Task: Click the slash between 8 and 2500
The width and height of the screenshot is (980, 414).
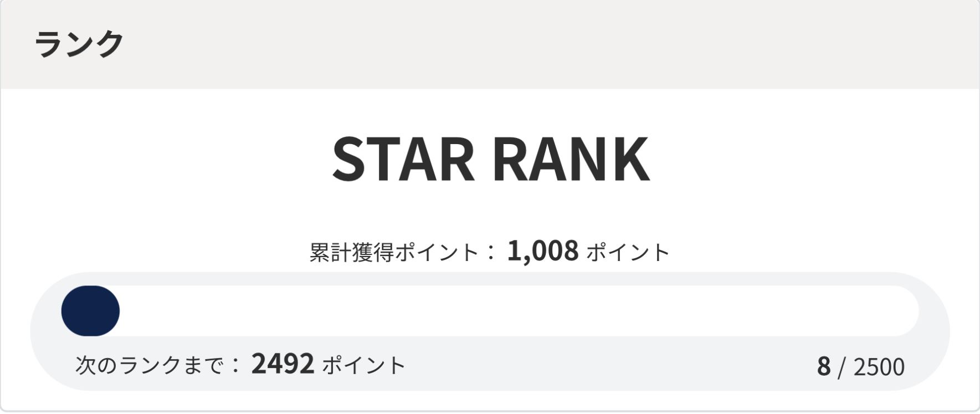Action: (x=842, y=367)
